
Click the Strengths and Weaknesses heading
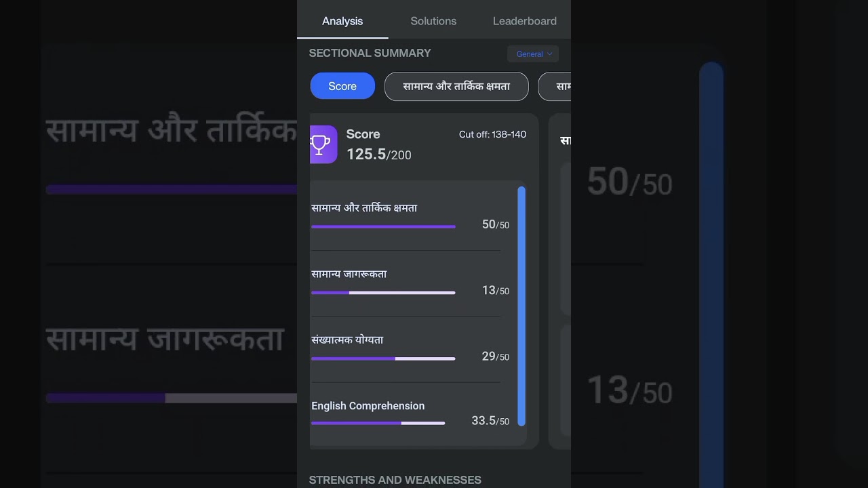pyautogui.click(x=395, y=480)
